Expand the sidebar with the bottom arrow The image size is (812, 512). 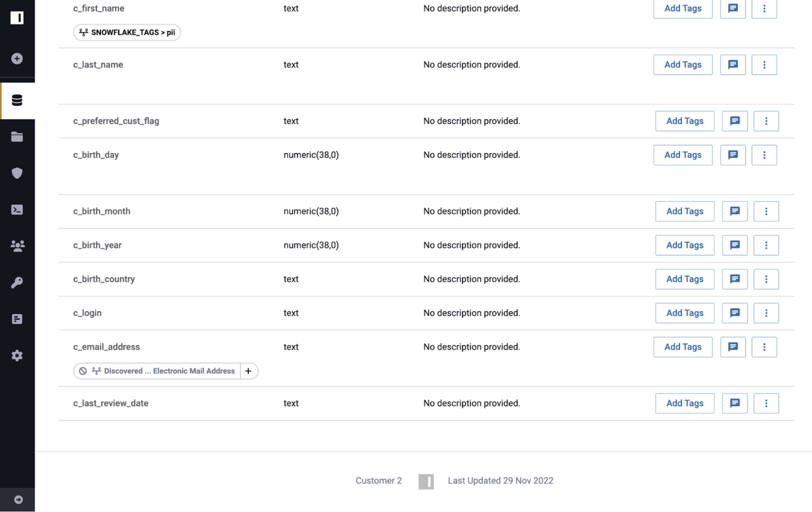(x=18, y=500)
